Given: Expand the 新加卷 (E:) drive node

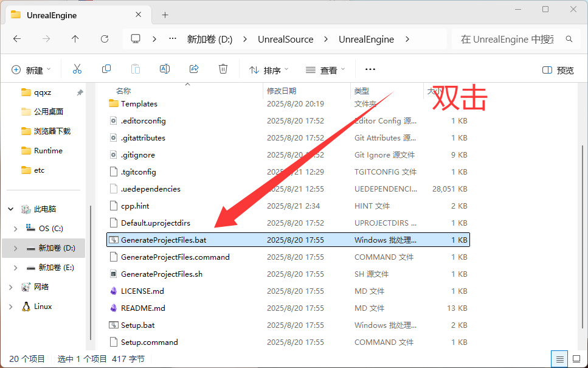Looking at the screenshot, I should point(15,268).
